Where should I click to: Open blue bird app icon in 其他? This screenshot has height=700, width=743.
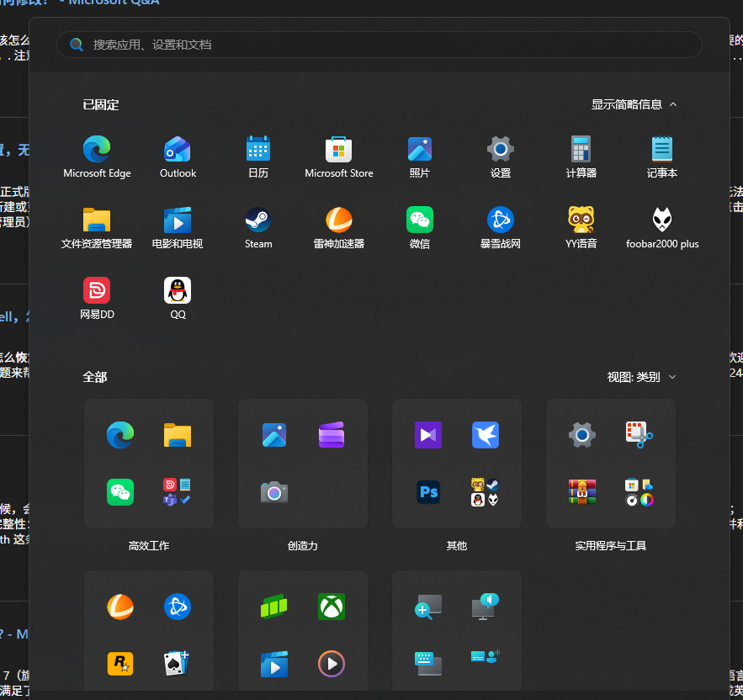tap(486, 435)
